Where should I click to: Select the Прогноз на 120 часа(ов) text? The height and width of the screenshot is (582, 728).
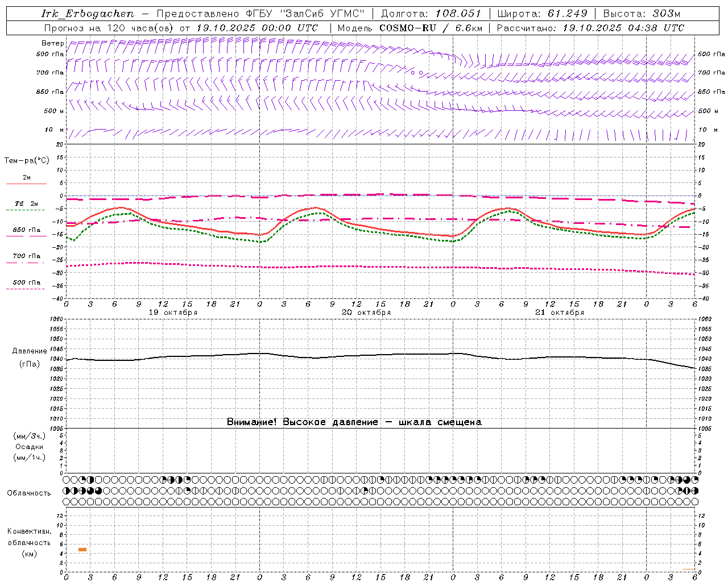click(x=109, y=28)
